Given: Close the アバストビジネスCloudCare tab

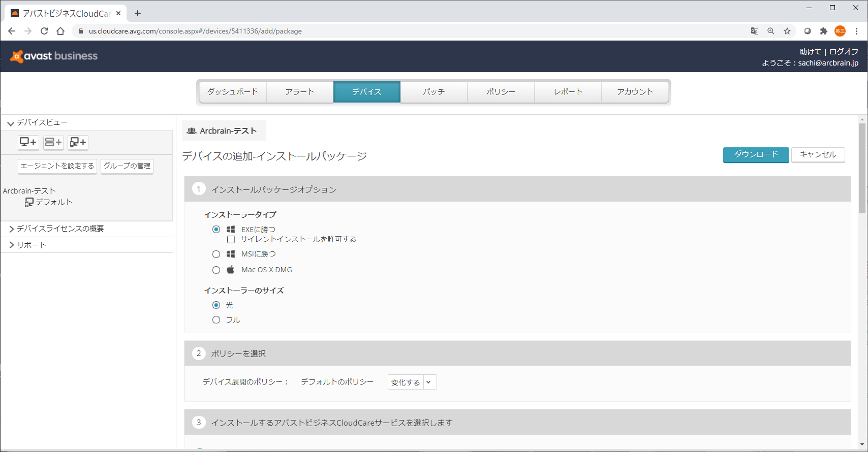Looking at the screenshot, I should (118, 13).
